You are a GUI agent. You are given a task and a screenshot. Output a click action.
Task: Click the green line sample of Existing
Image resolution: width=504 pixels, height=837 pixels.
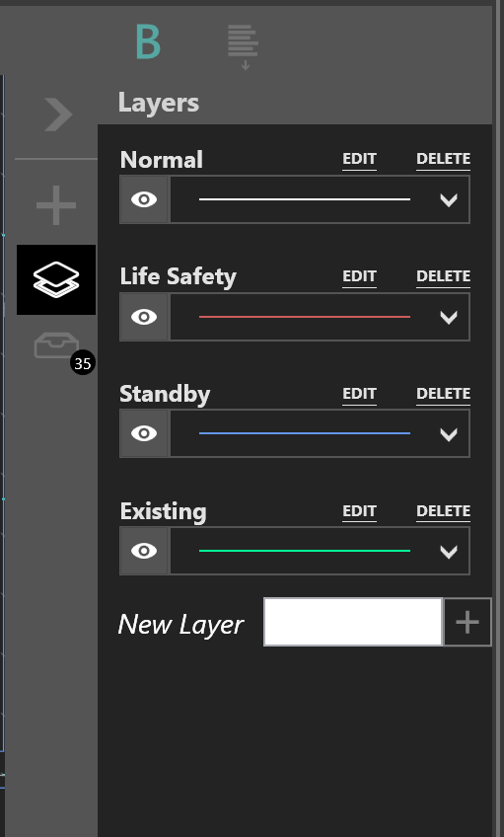[305, 551]
